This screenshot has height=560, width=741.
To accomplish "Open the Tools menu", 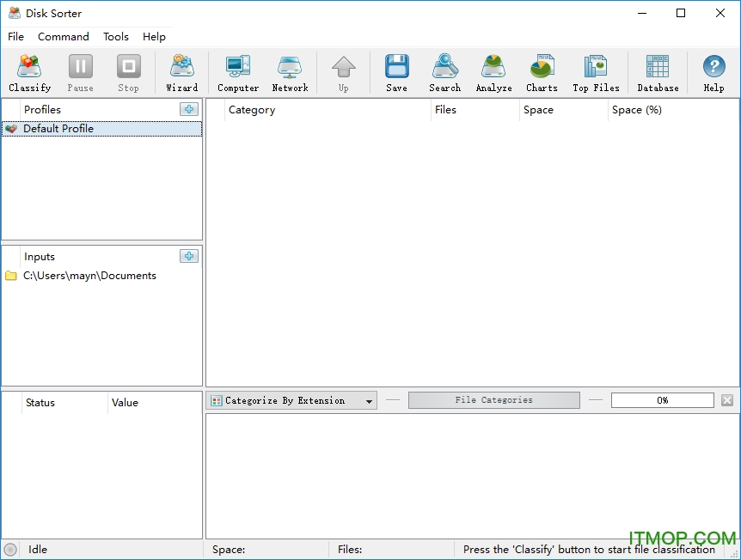I will pyautogui.click(x=116, y=36).
